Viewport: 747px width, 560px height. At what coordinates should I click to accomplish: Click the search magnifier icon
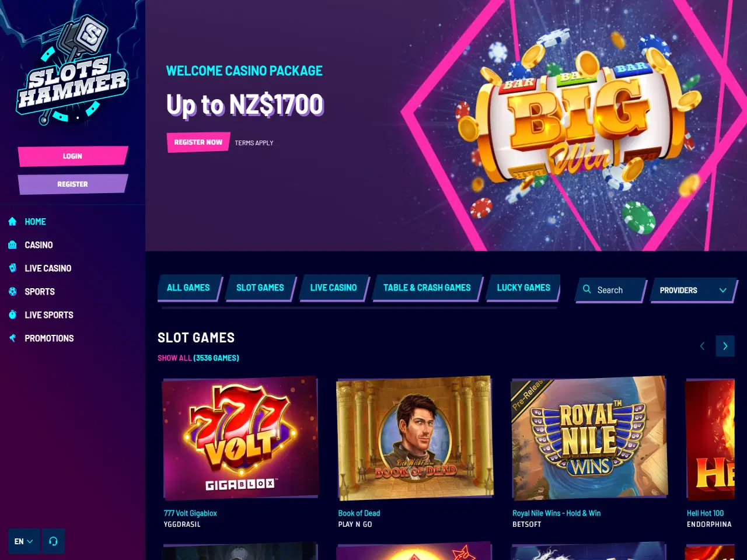click(x=587, y=289)
